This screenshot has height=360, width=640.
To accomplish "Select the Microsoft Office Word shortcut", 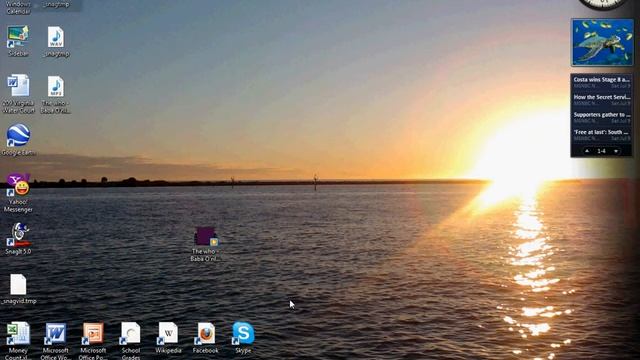I will [x=55, y=333].
